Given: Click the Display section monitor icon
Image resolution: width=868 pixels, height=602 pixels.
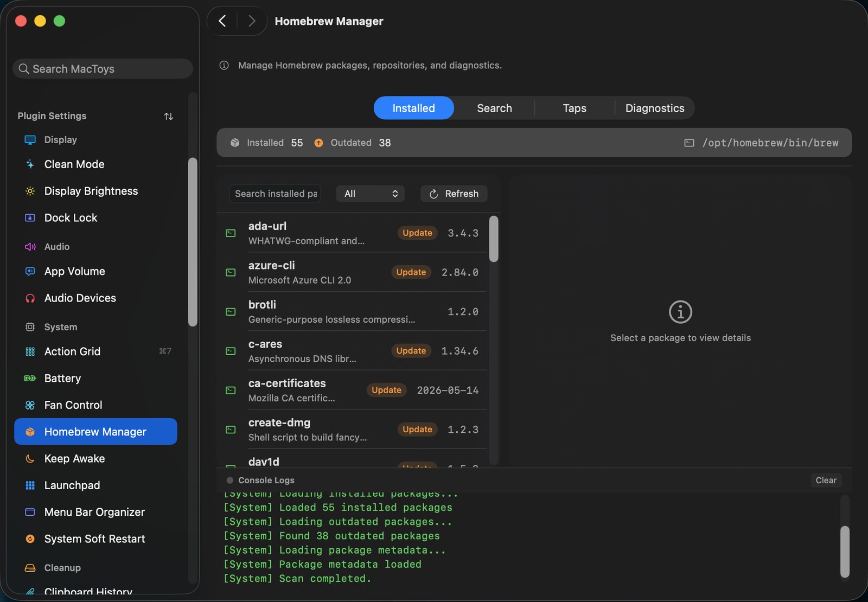Looking at the screenshot, I should click(30, 140).
